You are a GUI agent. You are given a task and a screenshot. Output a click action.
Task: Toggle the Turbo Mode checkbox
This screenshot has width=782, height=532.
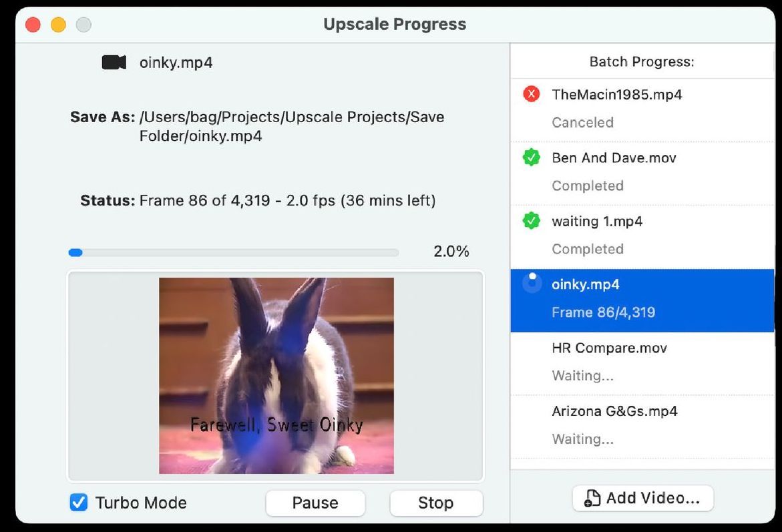[78, 503]
